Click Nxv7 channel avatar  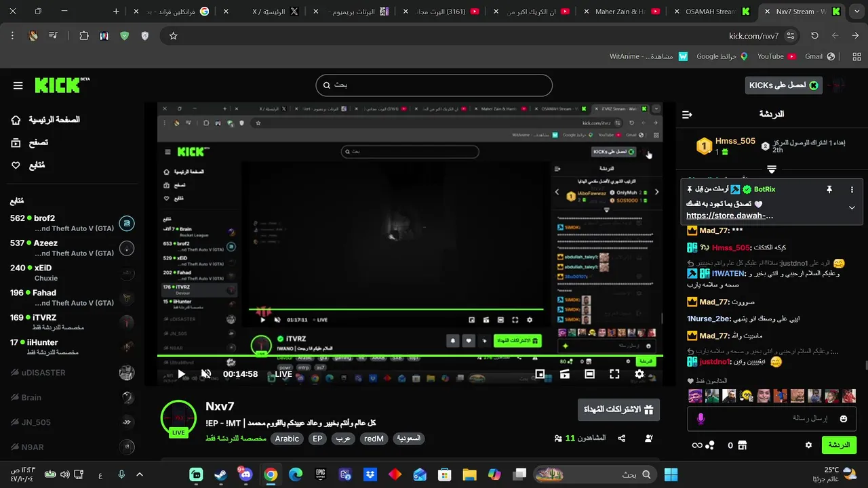pyautogui.click(x=178, y=418)
